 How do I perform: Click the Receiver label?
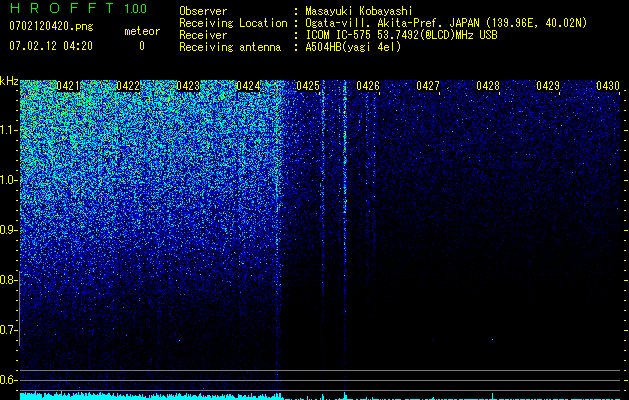point(203,35)
